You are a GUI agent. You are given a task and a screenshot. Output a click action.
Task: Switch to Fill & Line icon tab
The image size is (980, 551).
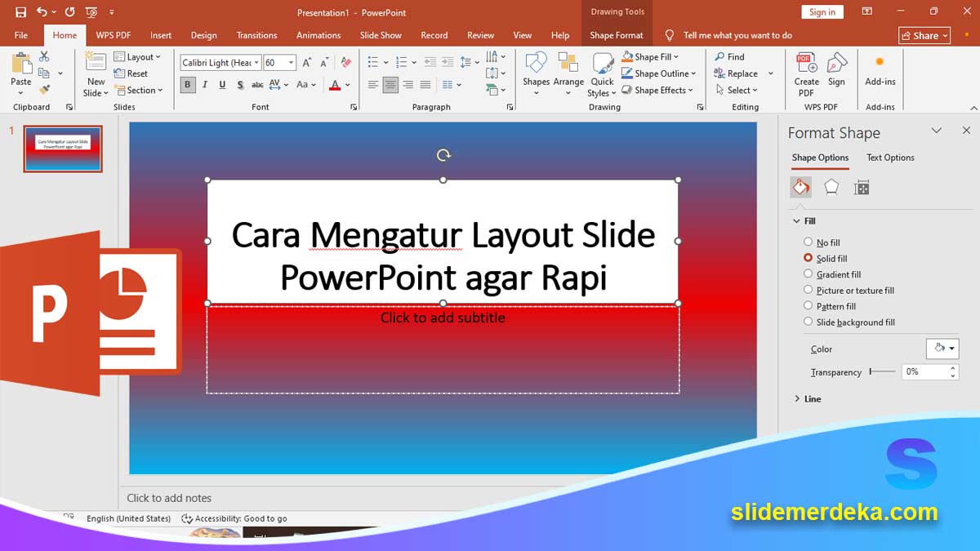(x=801, y=187)
